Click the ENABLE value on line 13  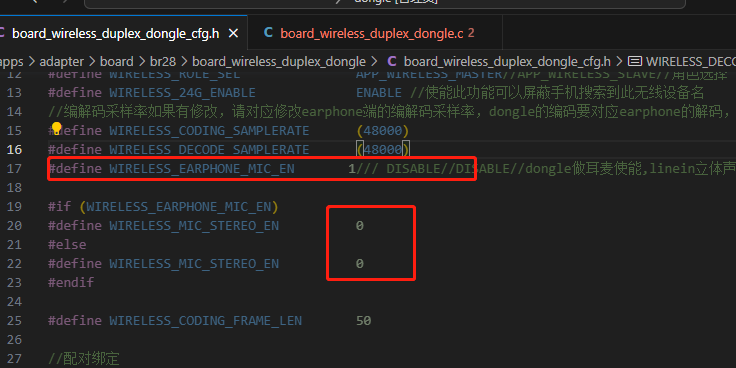379,92
